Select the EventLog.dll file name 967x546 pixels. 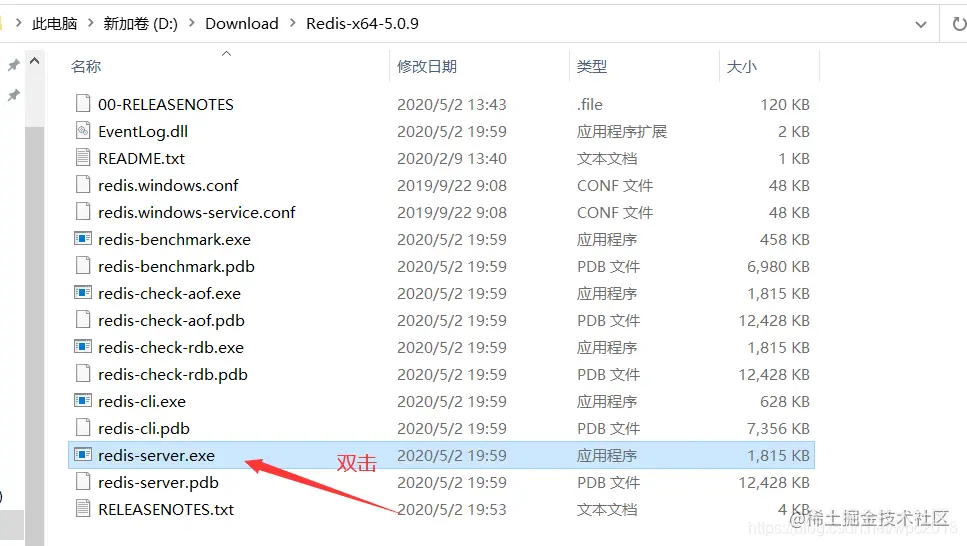[x=143, y=131]
